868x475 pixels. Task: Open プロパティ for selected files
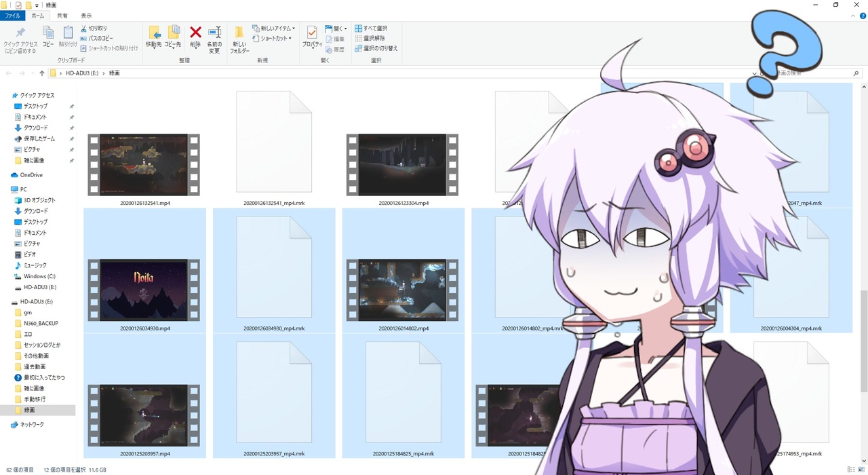tap(312, 37)
